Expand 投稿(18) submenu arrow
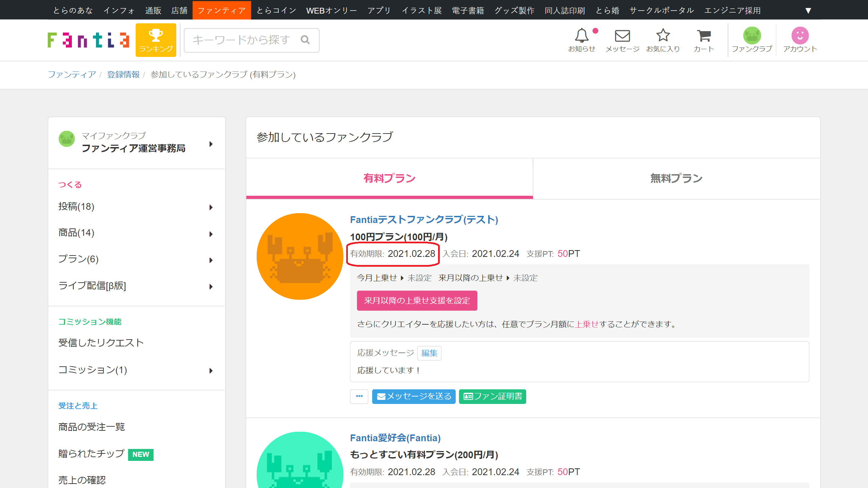 [211, 207]
